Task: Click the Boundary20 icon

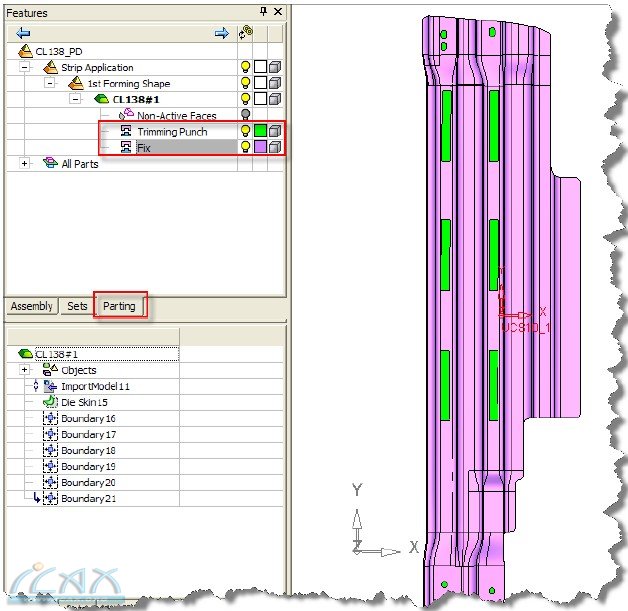Action: (50, 482)
